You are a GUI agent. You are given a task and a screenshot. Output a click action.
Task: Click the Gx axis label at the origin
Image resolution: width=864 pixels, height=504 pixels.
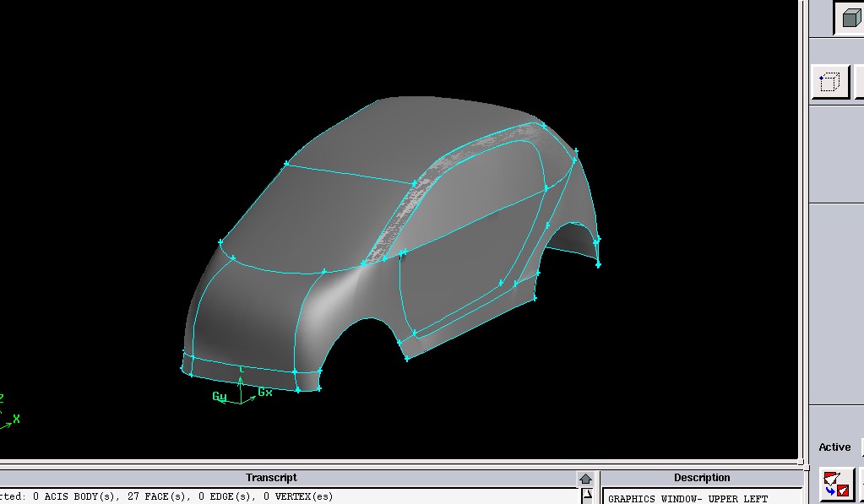[x=265, y=393]
